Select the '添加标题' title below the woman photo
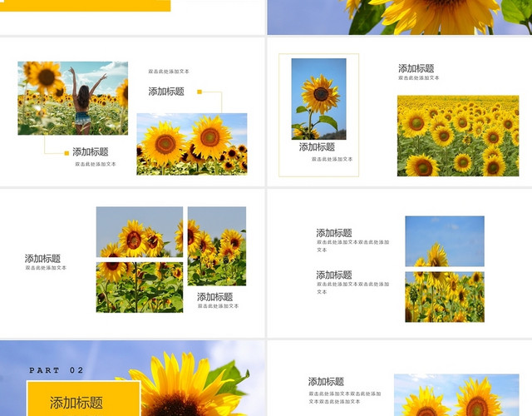532x416 pixels. click(x=91, y=151)
